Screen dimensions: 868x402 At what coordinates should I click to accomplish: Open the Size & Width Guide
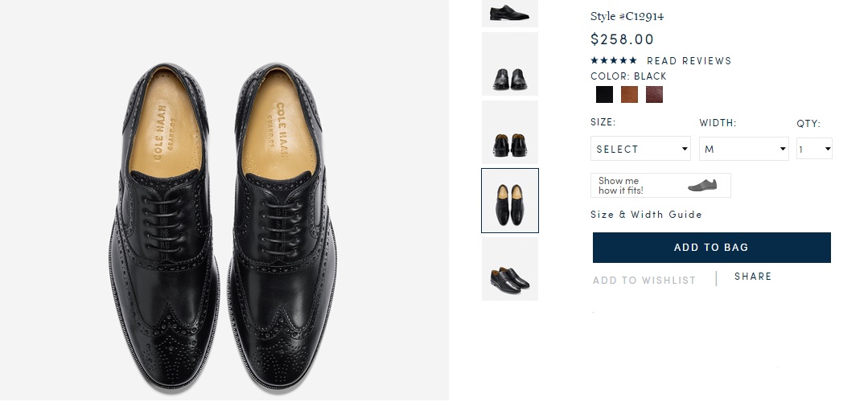click(x=646, y=215)
